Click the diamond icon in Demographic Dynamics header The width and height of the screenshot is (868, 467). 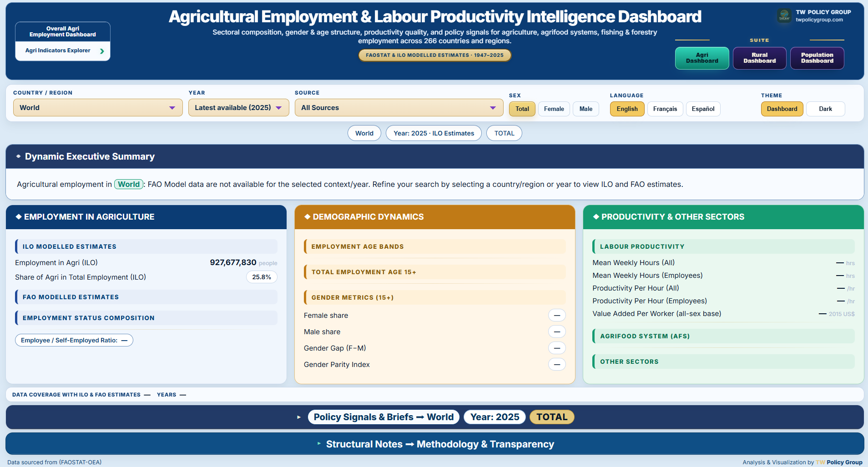click(308, 217)
